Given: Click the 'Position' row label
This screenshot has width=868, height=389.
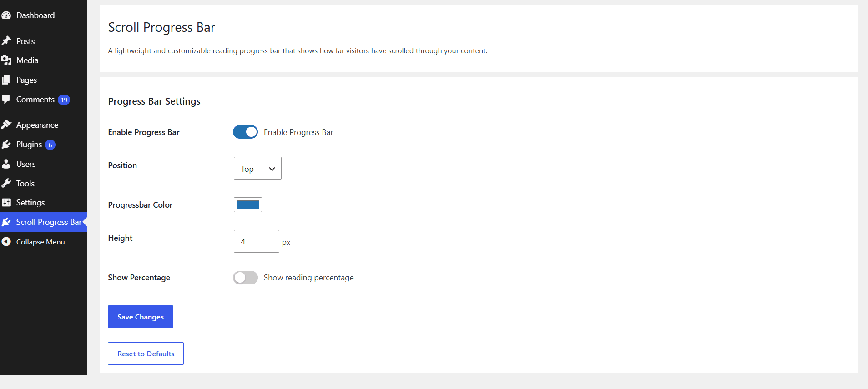Looking at the screenshot, I should coord(122,165).
